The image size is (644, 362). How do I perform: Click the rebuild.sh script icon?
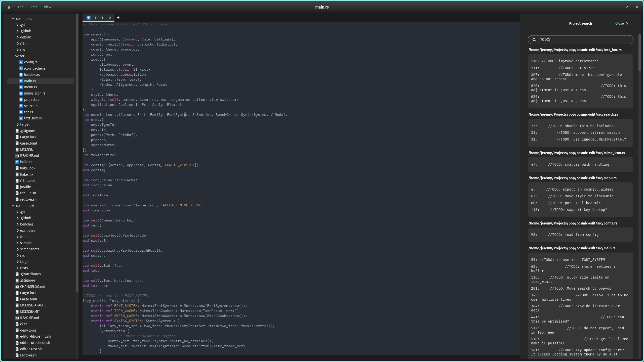coord(17,193)
